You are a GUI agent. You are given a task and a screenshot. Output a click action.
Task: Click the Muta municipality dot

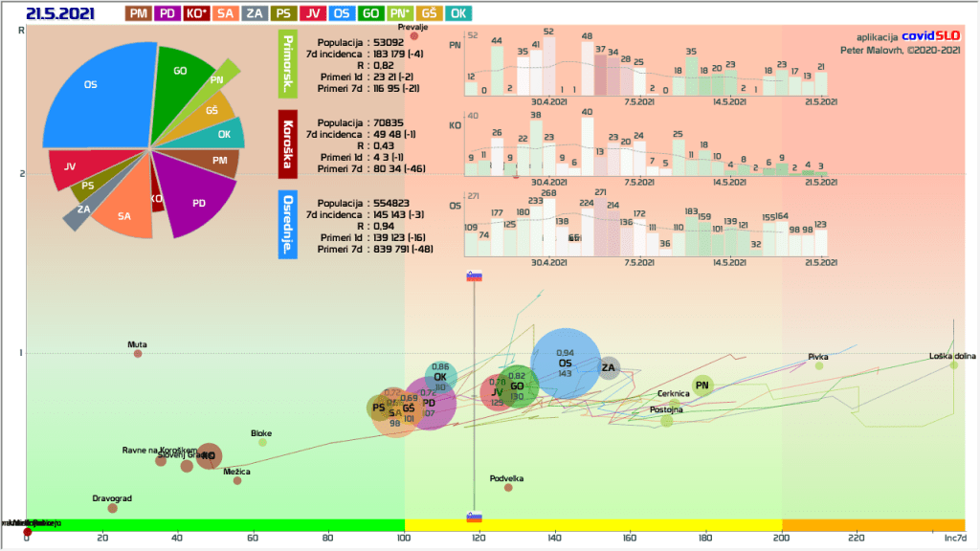click(x=138, y=354)
